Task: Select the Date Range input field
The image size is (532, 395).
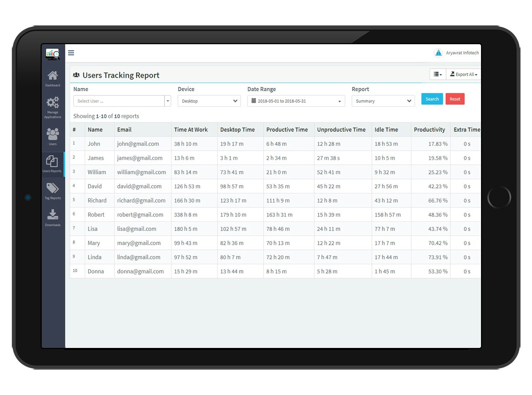Action: [x=296, y=101]
